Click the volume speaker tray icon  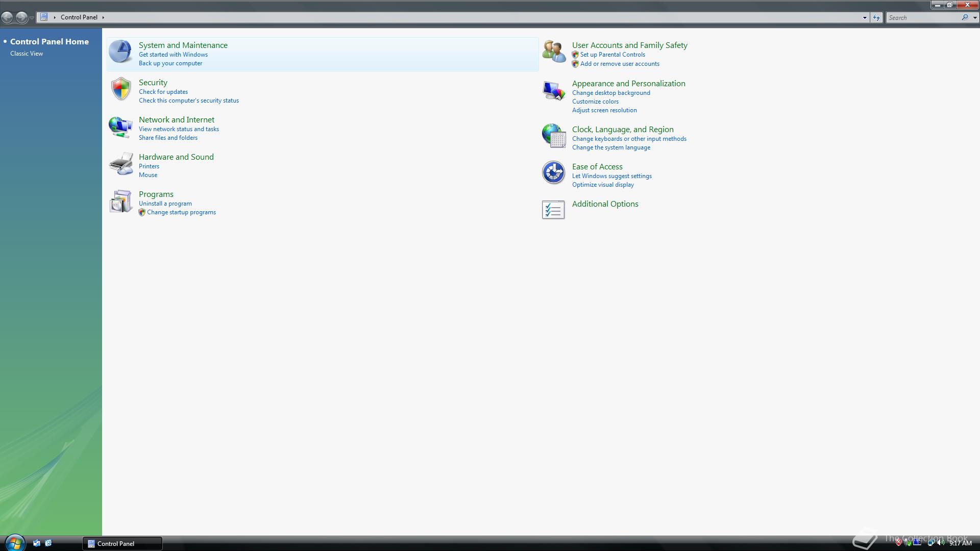(x=941, y=543)
